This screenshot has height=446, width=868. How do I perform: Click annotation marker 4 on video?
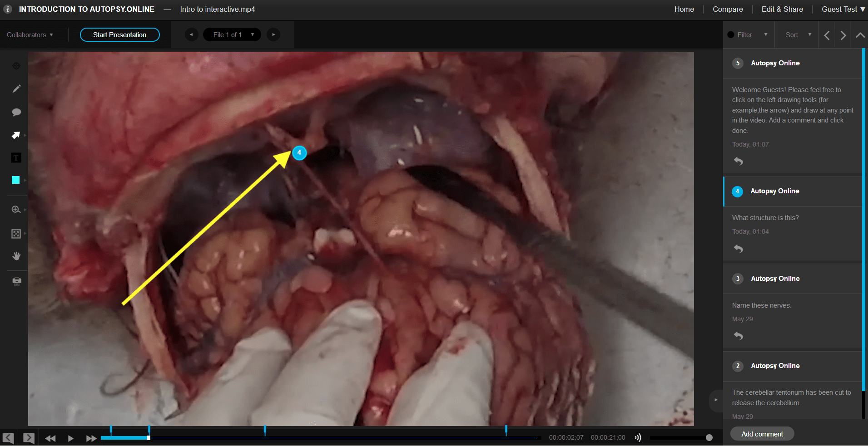[299, 153]
